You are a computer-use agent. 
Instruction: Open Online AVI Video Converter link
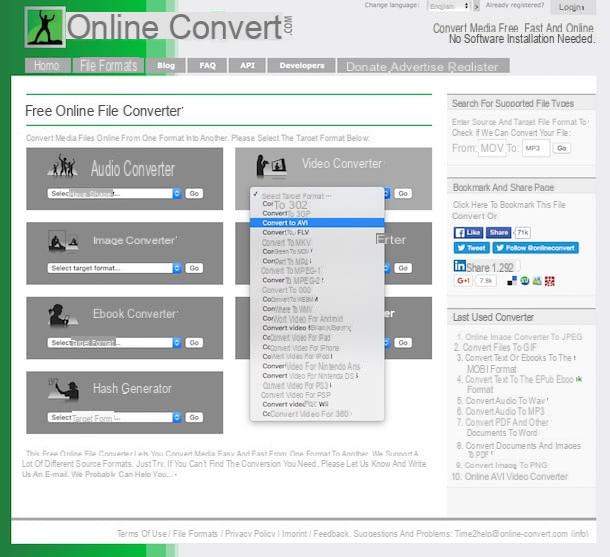pos(516,476)
